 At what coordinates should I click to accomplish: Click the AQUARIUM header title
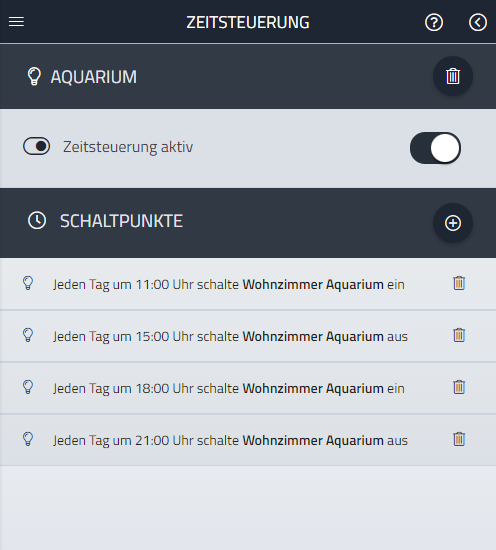click(x=94, y=77)
